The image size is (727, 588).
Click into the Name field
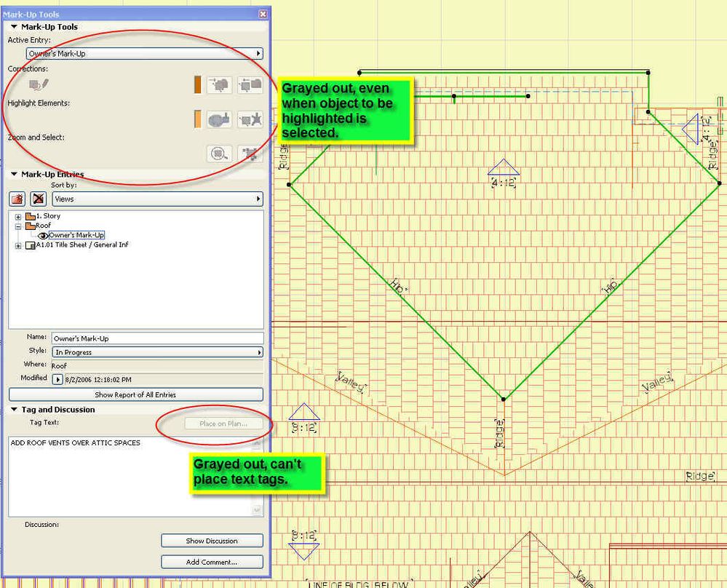(158, 338)
